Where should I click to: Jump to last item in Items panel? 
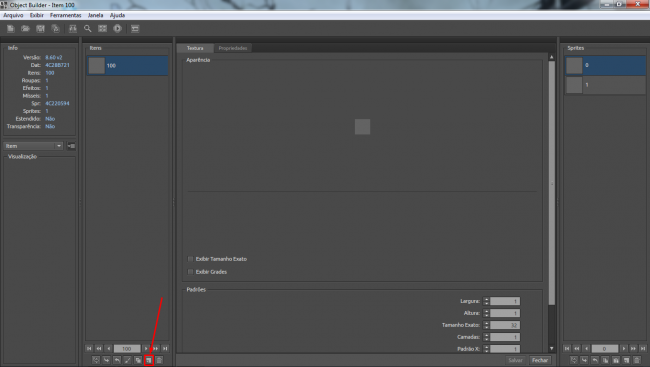click(x=165, y=349)
